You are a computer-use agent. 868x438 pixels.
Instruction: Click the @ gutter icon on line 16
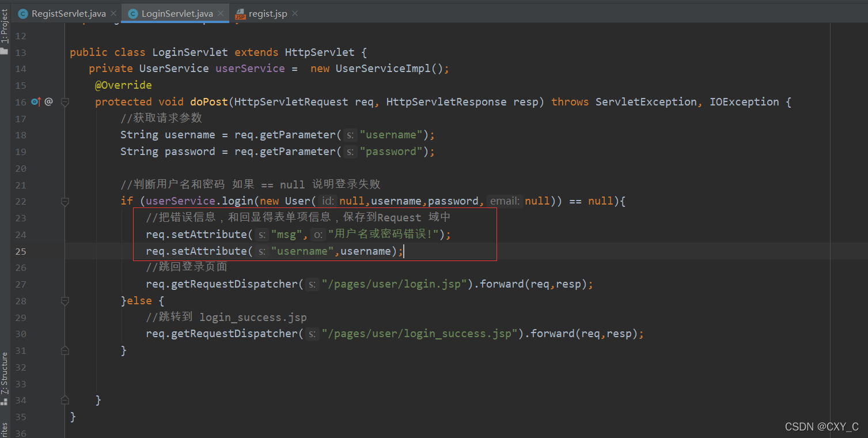click(x=48, y=102)
